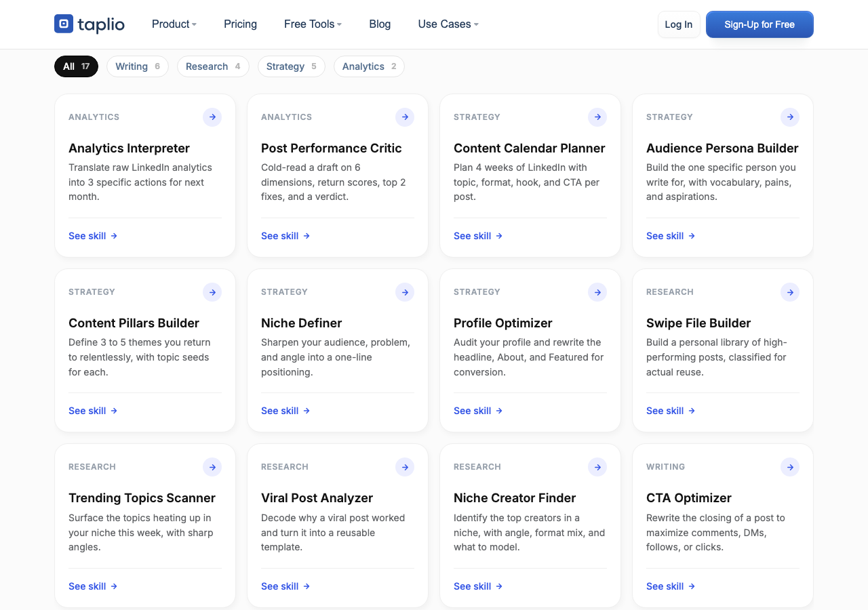Image resolution: width=868 pixels, height=610 pixels.
Task: Click the Trending Topics Scanner title
Action: pos(142,498)
